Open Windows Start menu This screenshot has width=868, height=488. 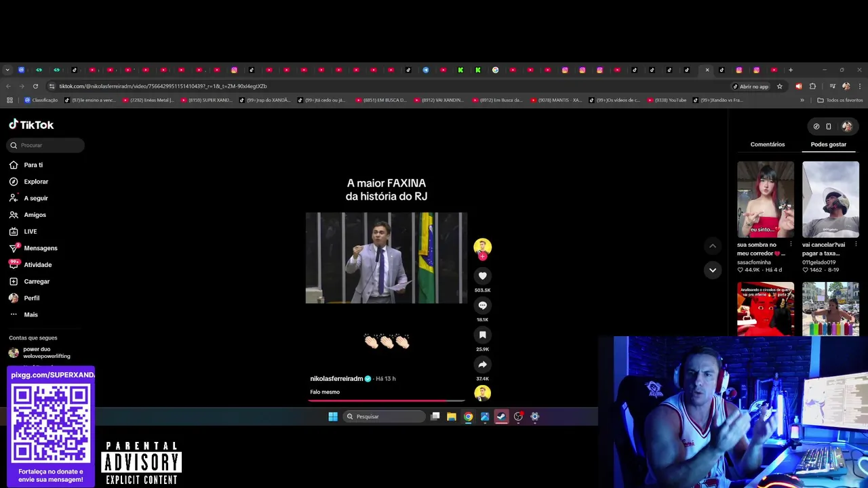pyautogui.click(x=333, y=417)
